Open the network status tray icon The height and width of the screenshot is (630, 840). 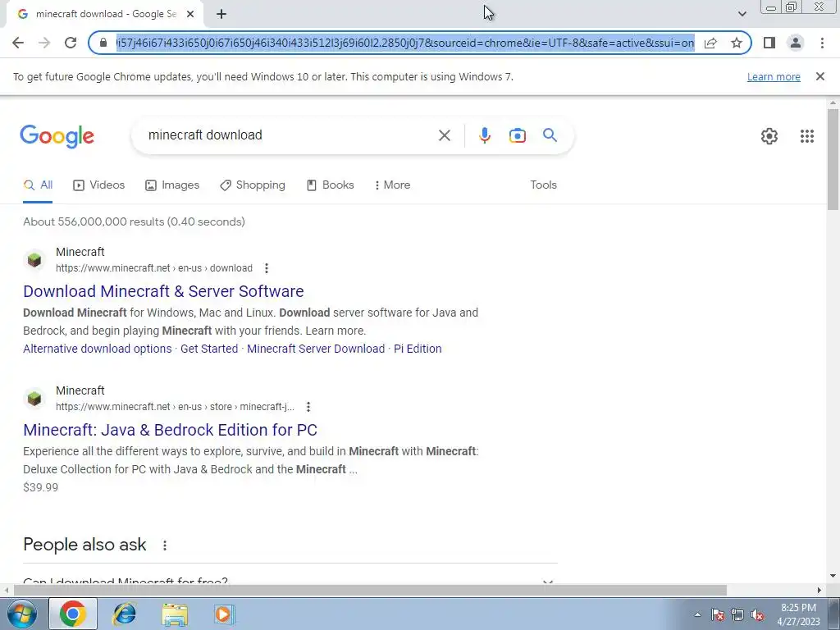tap(737, 615)
